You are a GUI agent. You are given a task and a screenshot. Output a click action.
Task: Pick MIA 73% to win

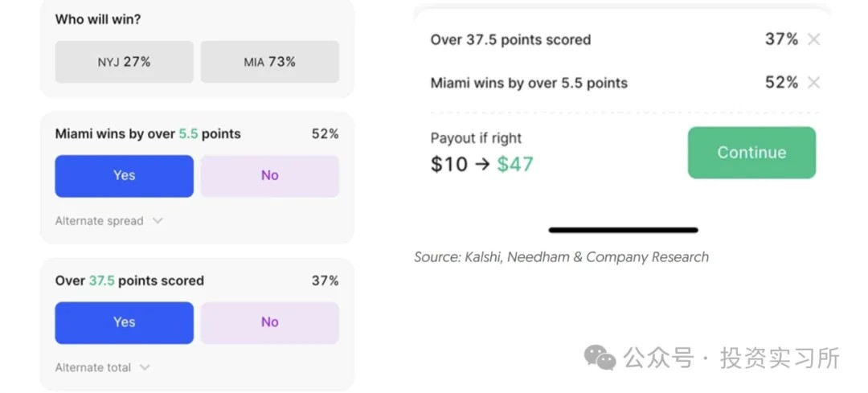[269, 62]
